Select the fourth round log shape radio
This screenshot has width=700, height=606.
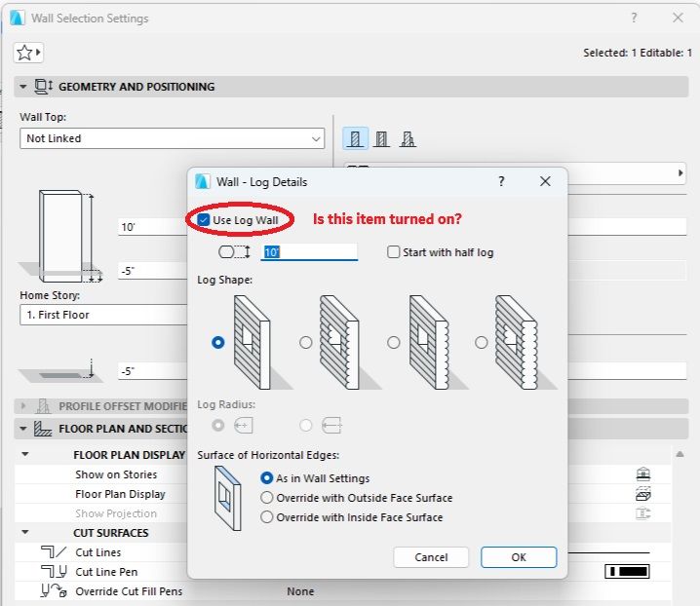click(x=482, y=342)
